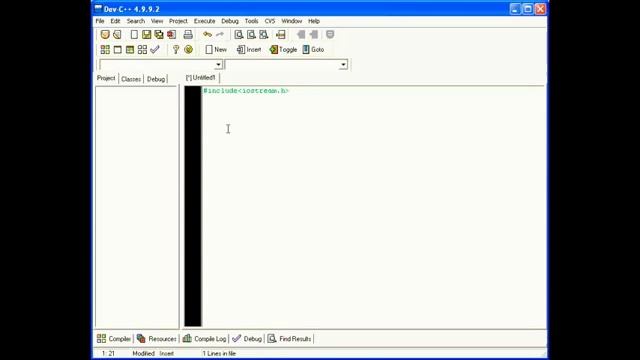
Task: Open Help using the question mark icon
Action: [x=176, y=49]
